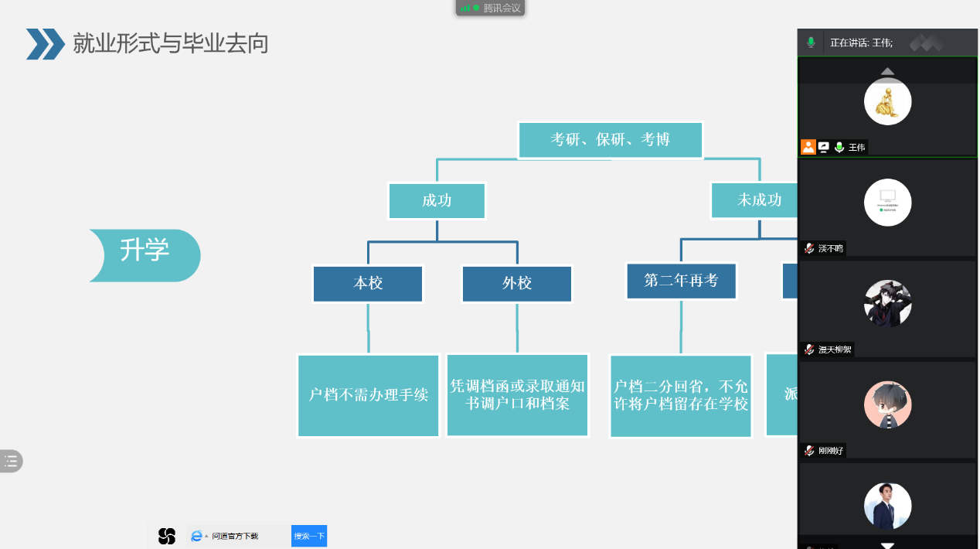Click 王伟's golden figure avatar
Image resolution: width=980 pixels, height=549 pixels.
(887, 101)
